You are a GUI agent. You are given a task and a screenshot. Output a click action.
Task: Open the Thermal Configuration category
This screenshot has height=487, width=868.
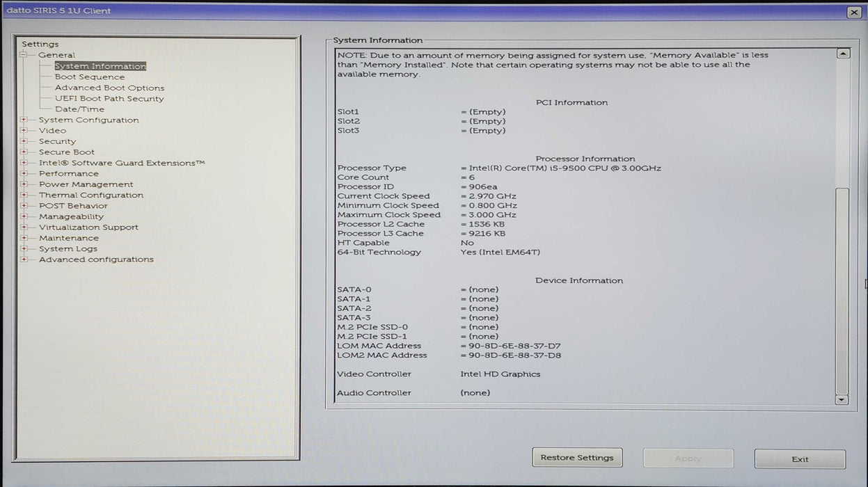click(90, 195)
